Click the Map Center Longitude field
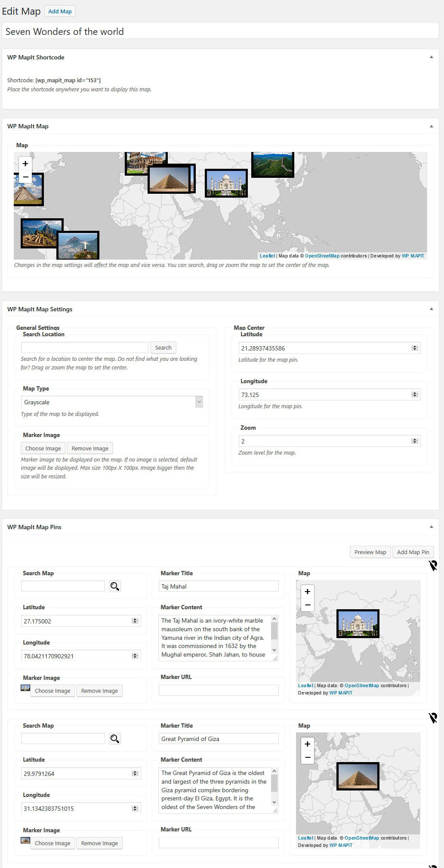 click(329, 394)
